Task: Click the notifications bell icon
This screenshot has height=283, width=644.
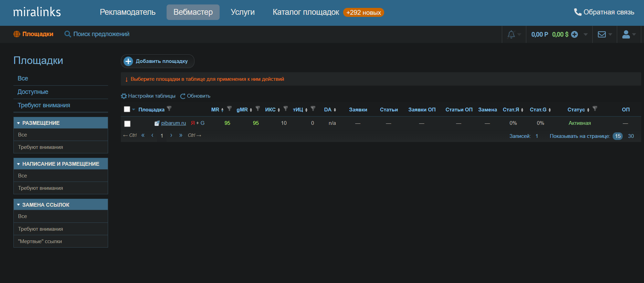Action: tap(511, 34)
